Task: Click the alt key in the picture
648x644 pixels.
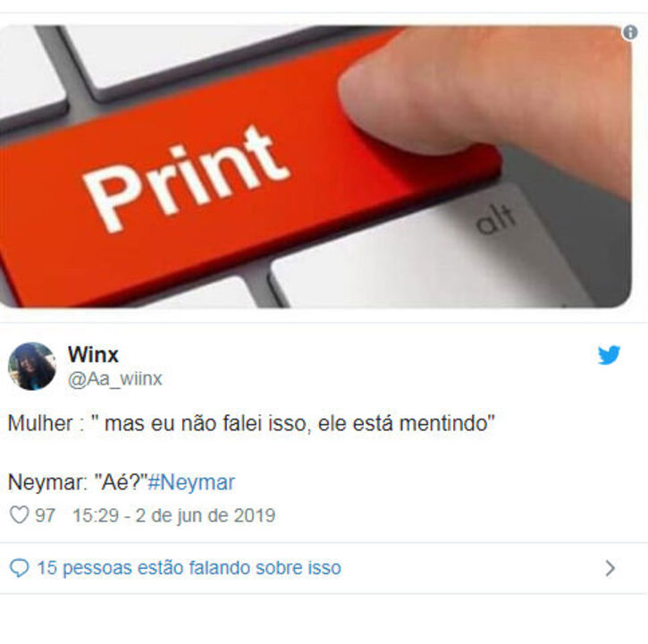Action: click(x=494, y=218)
